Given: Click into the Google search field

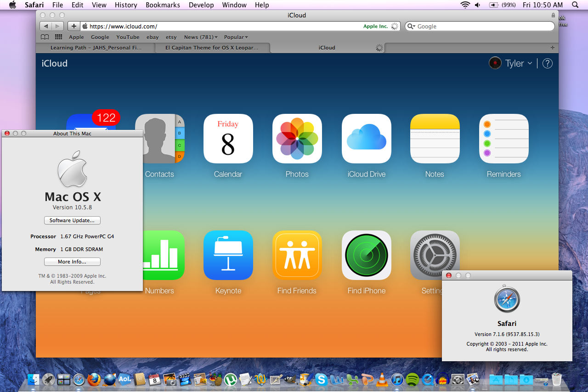Looking at the screenshot, I should coord(480,26).
